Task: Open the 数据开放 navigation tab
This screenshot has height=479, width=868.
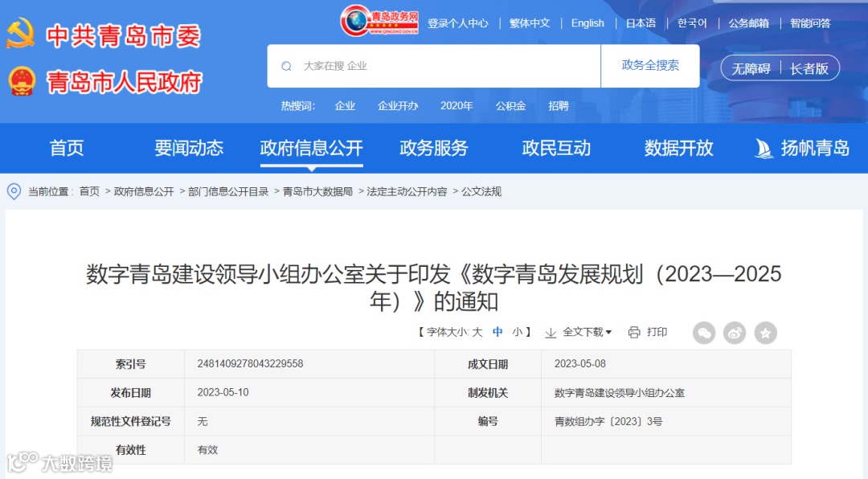Action: pyautogui.click(x=678, y=149)
